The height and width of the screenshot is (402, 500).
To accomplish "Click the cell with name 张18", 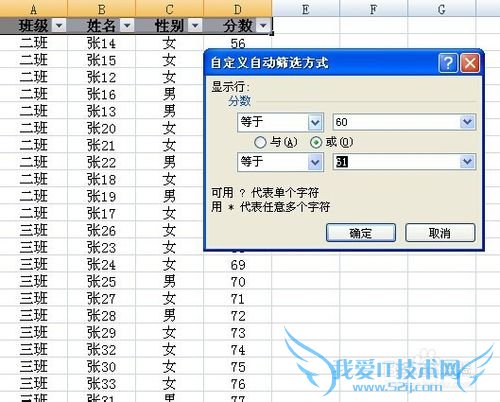I will pos(102,179).
